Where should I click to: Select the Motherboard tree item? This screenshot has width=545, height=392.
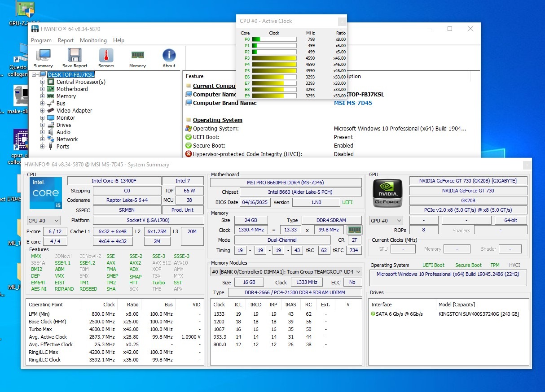point(72,89)
